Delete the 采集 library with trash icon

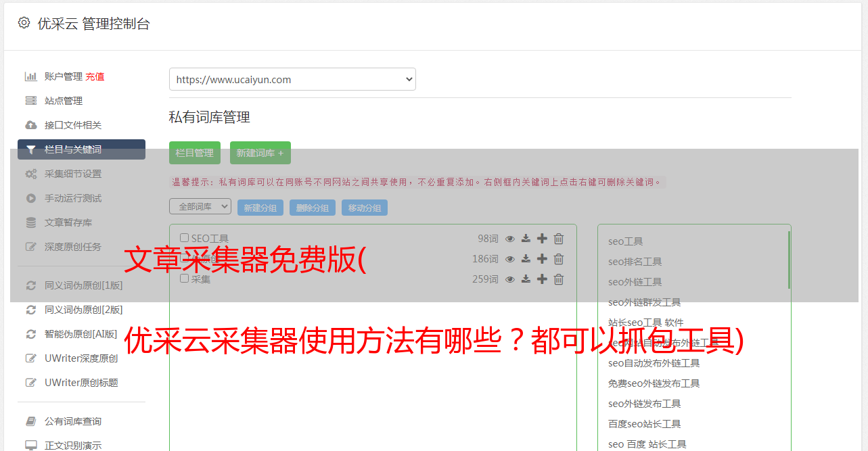click(x=559, y=279)
